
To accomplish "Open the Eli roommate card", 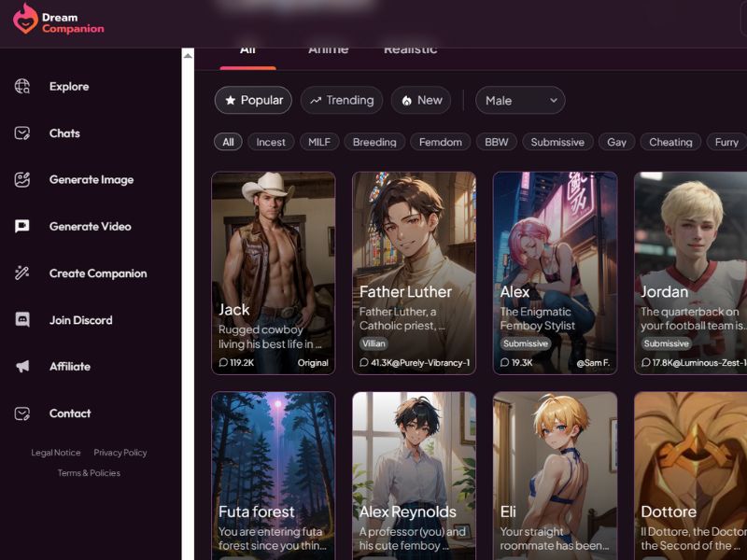I will pyautogui.click(x=555, y=475).
